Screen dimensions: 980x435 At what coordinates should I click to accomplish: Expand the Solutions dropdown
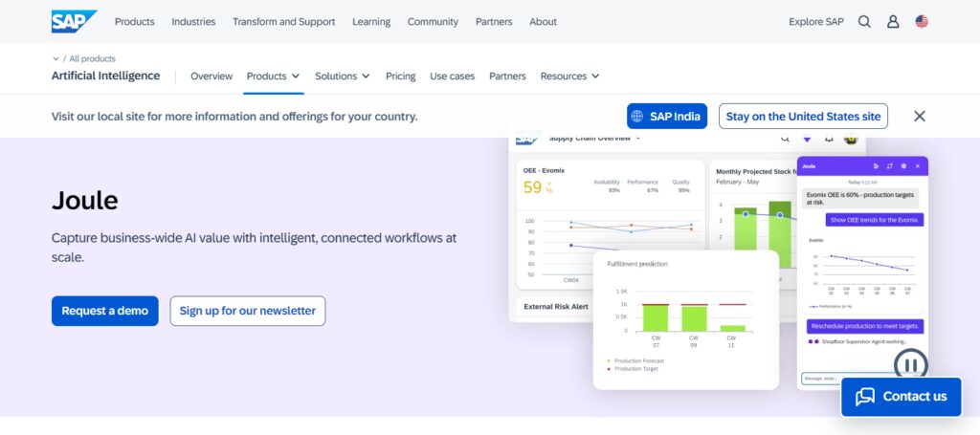[343, 76]
